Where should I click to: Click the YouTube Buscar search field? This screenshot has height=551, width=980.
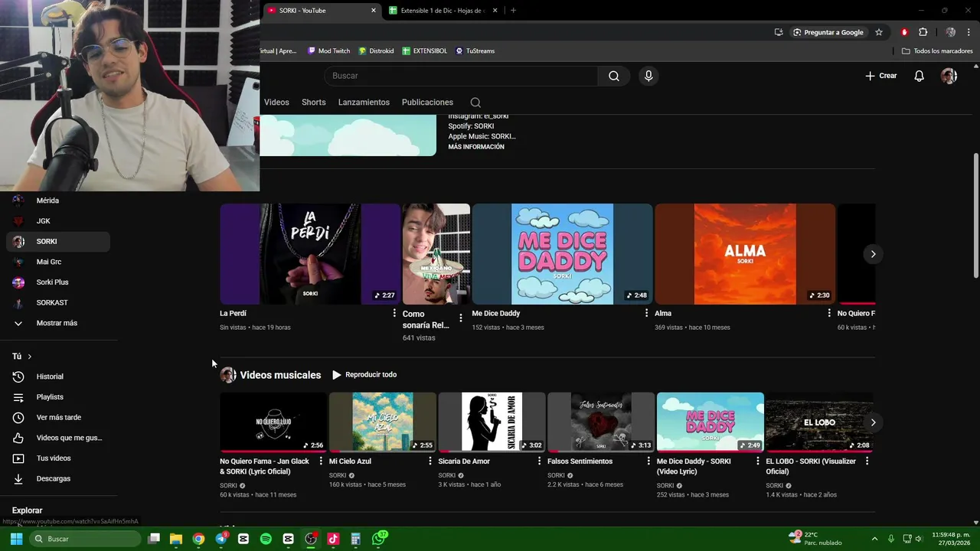point(461,76)
